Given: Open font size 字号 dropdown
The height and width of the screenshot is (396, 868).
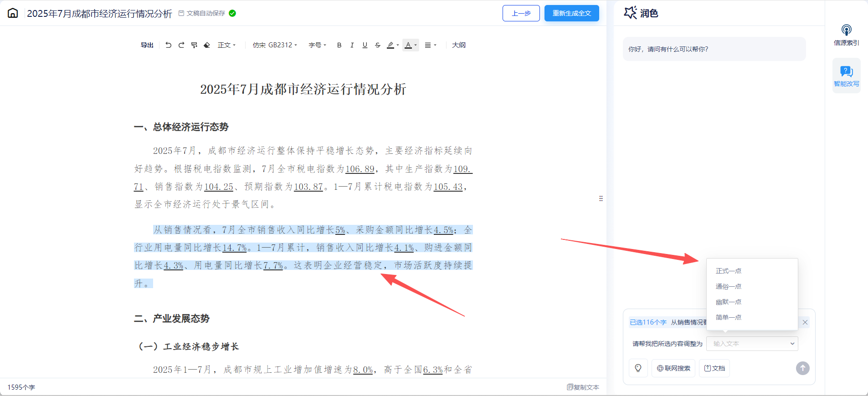Looking at the screenshot, I should pos(317,45).
